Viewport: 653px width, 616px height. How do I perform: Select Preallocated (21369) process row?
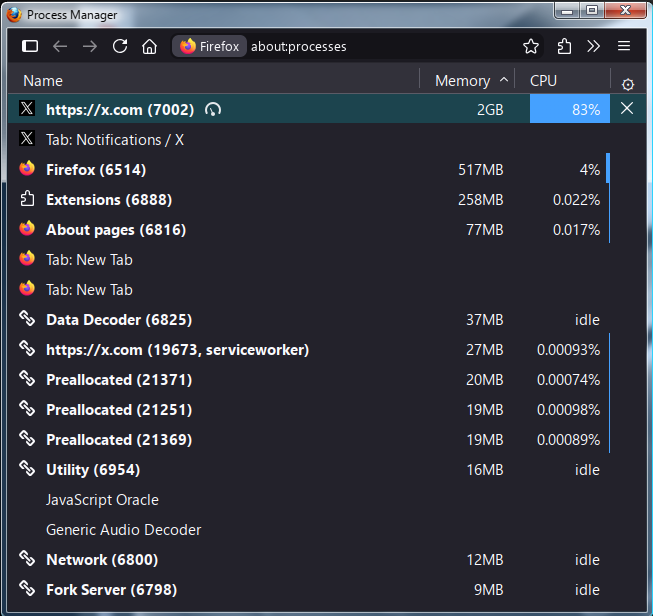click(327, 439)
